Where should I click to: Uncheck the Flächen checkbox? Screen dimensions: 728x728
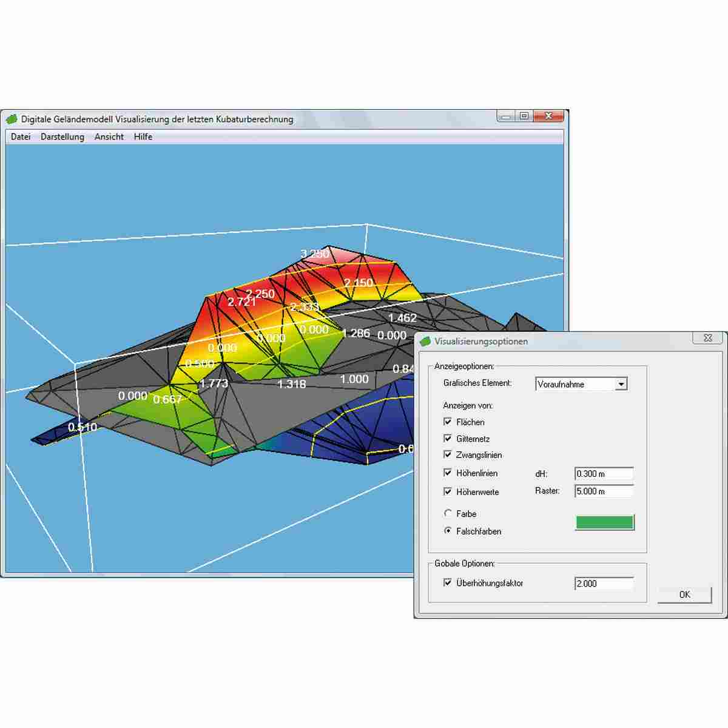(x=448, y=422)
